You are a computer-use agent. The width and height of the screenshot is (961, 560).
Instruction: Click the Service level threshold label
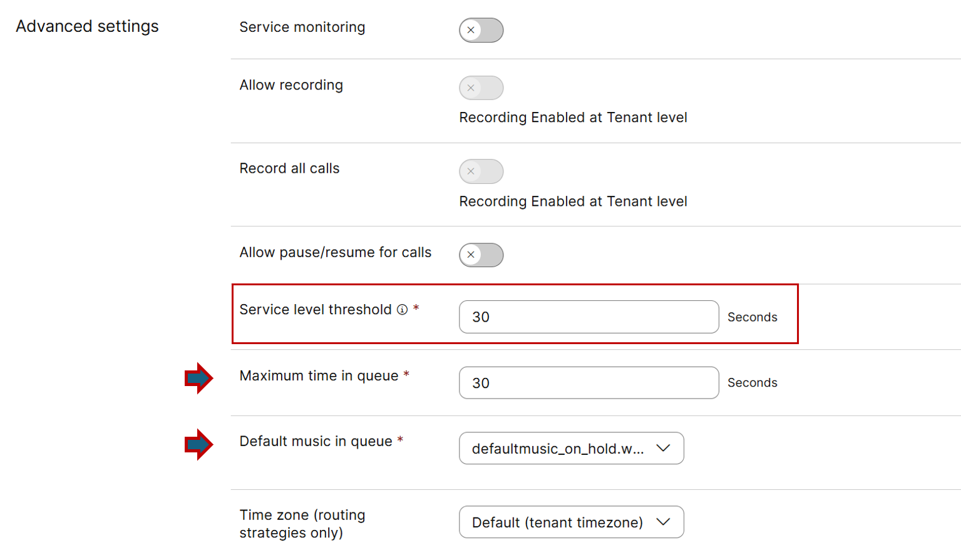(316, 310)
